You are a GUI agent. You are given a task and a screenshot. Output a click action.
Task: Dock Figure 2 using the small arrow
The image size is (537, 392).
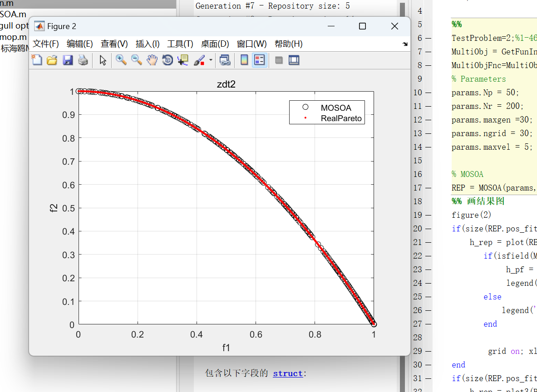click(x=405, y=44)
